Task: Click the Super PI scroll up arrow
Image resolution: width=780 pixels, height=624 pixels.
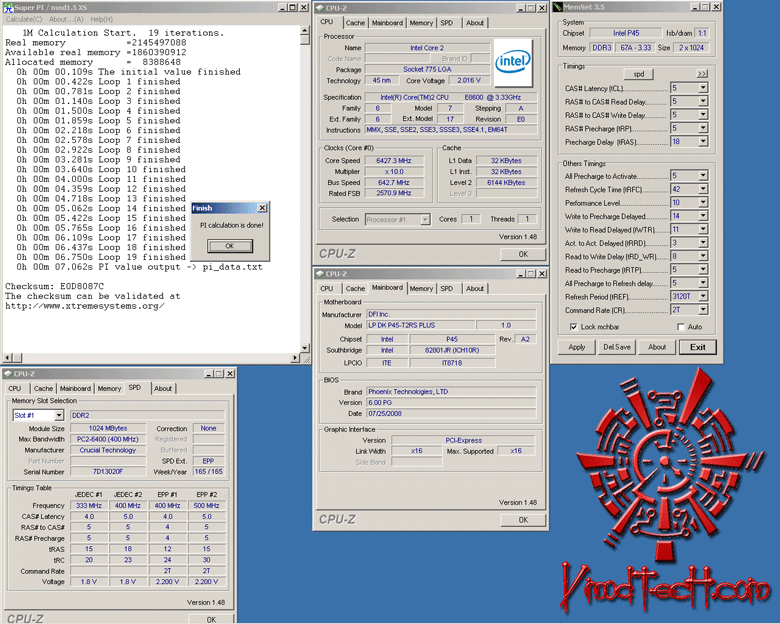Action: [305, 31]
